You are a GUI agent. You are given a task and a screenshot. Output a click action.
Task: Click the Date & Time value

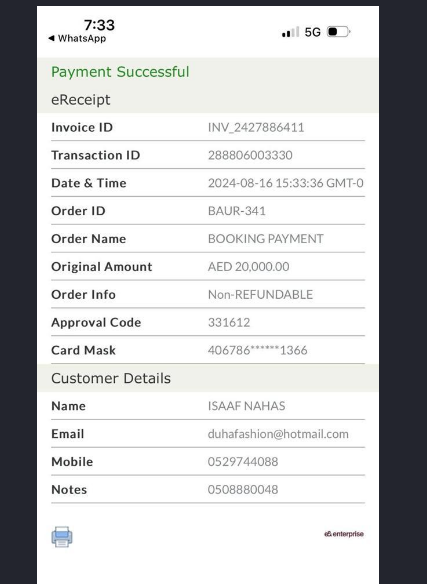tap(285, 183)
